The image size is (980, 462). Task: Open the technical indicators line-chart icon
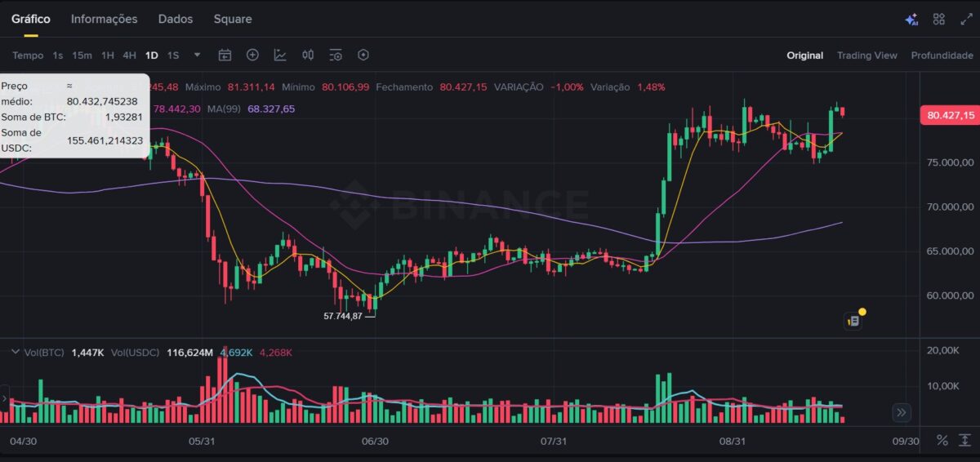tap(280, 56)
